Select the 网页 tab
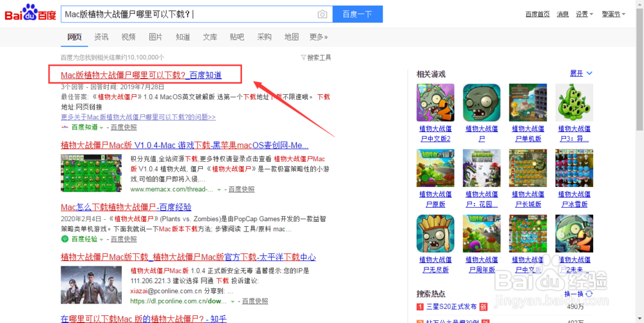 point(74,37)
